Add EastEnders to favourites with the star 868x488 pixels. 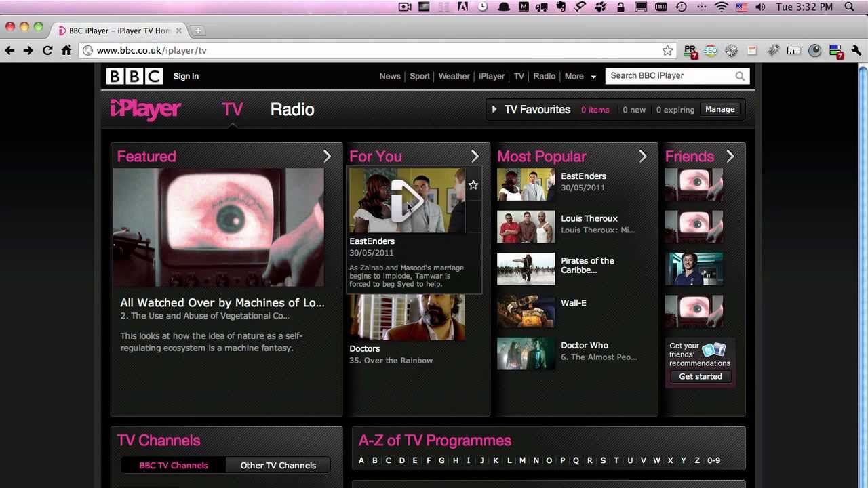click(473, 185)
